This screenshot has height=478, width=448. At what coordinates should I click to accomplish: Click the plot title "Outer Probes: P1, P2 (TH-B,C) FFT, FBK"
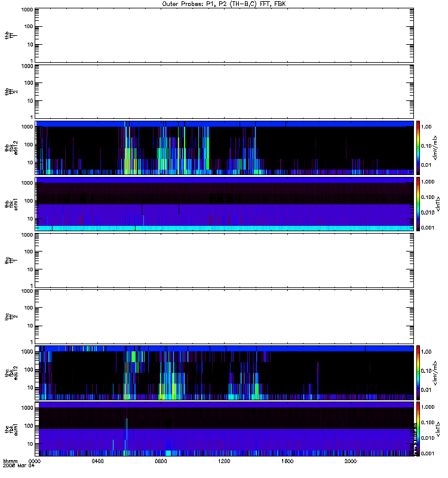[x=224, y=4]
